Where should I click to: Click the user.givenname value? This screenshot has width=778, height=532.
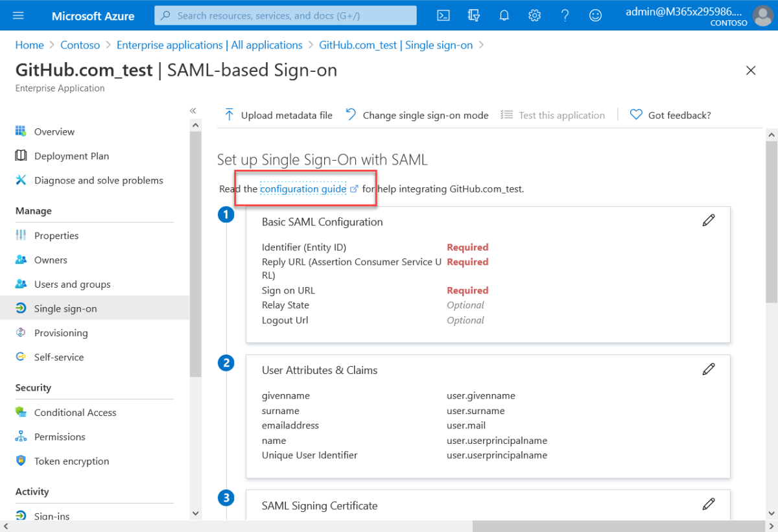tap(481, 395)
